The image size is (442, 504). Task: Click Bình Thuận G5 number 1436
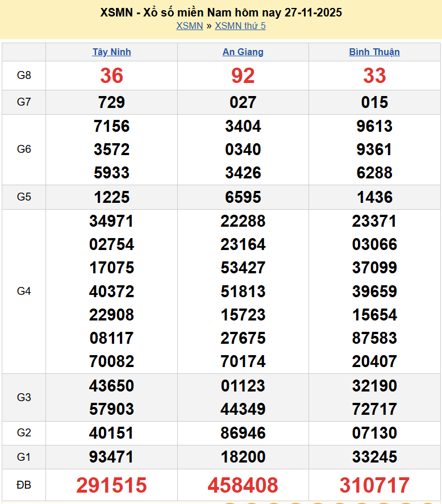pyautogui.click(x=374, y=197)
